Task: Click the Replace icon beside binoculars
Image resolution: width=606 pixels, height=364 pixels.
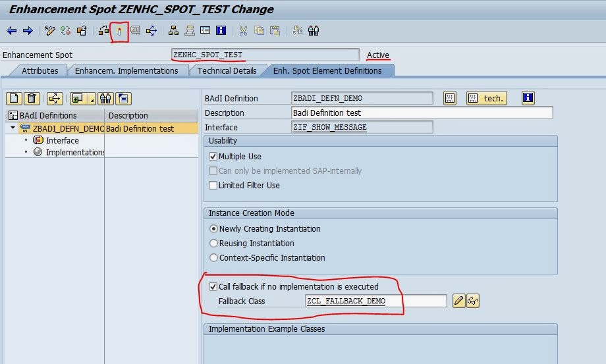Action: coord(298,31)
